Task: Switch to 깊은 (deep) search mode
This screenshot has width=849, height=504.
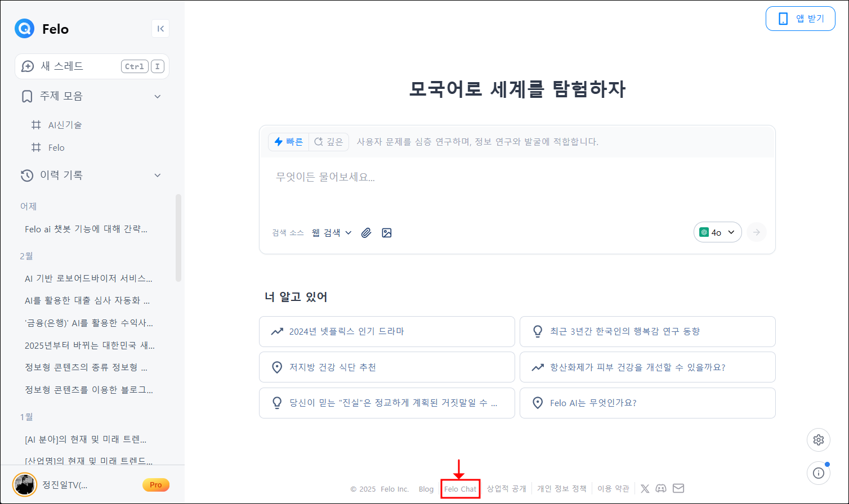Action: coord(329,142)
